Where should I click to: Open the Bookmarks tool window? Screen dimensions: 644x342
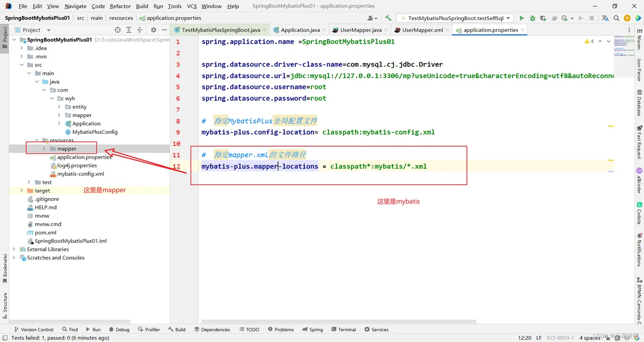(5, 269)
